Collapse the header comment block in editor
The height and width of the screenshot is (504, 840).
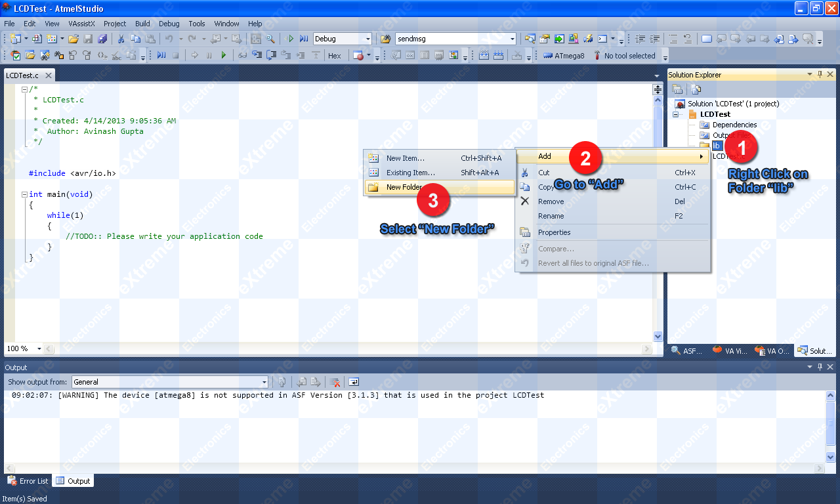pos(24,89)
